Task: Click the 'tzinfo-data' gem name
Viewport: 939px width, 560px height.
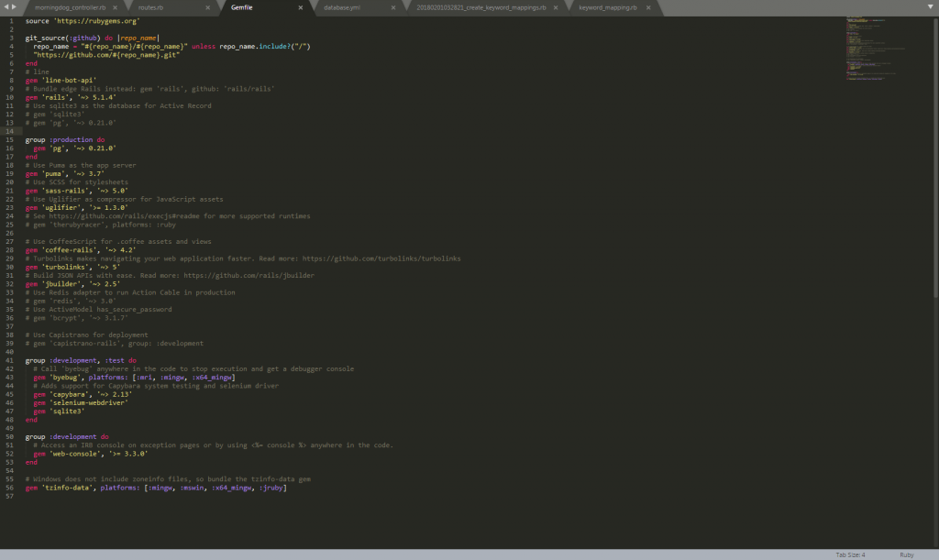Action: coord(67,488)
